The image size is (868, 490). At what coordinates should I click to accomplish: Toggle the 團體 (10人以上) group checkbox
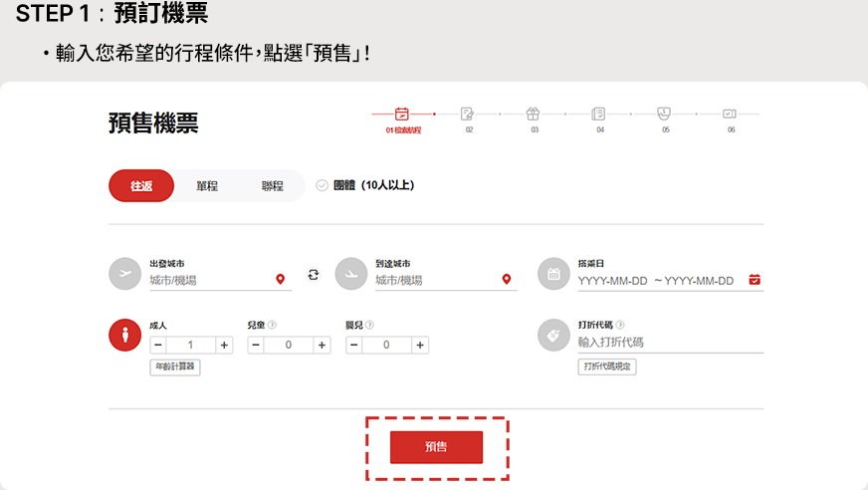click(x=323, y=185)
